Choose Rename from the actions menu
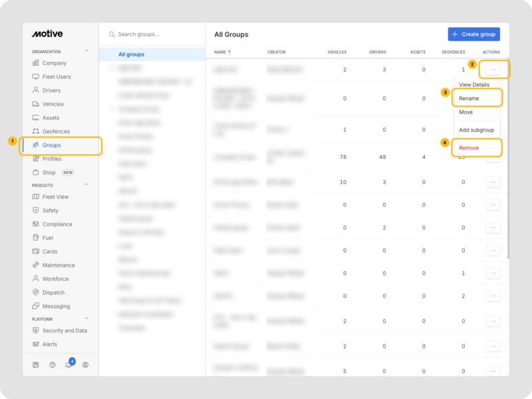 (469, 98)
